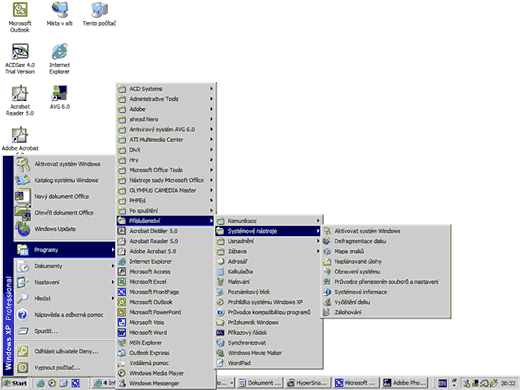520x390 pixels.
Task: Switch to HyperSna... taskbar button
Action: click(x=308, y=383)
